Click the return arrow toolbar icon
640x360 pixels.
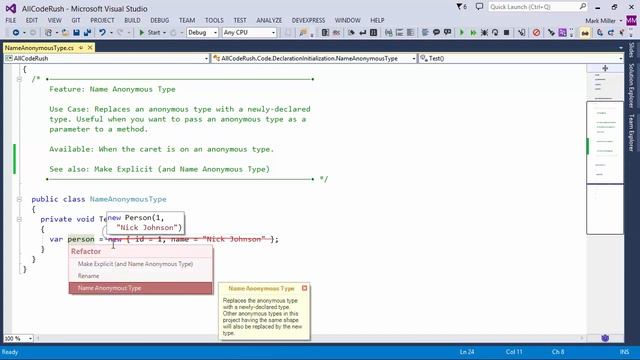[x=362, y=32]
